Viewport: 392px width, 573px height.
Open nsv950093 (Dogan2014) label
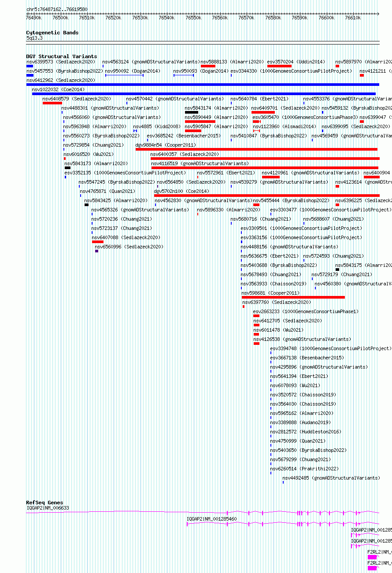(x=201, y=71)
